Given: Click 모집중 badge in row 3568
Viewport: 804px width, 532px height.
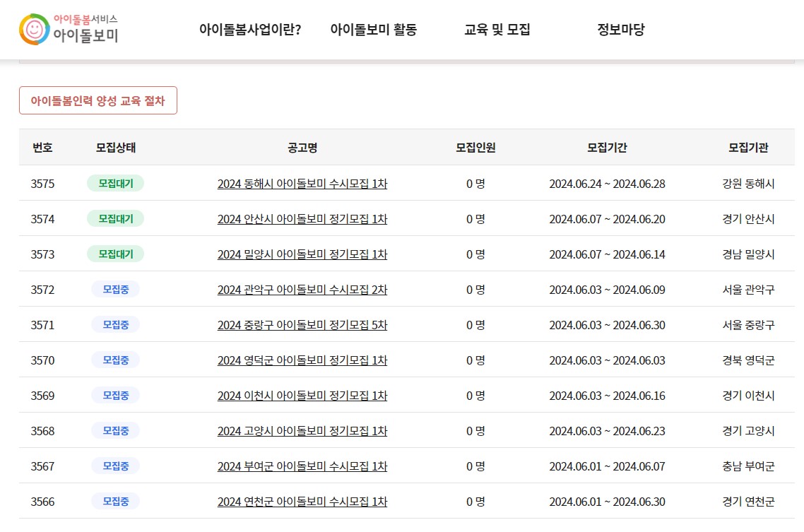Looking at the screenshot, I should [115, 430].
